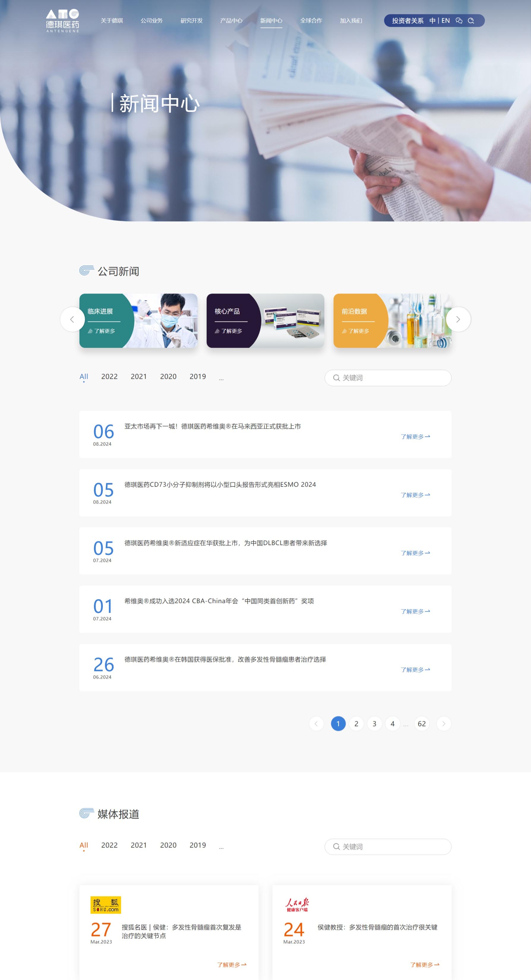This screenshot has height=980, width=531.
Task: Click the Sohu logo in media reports
Action: pyautogui.click(x=105, y=905)
